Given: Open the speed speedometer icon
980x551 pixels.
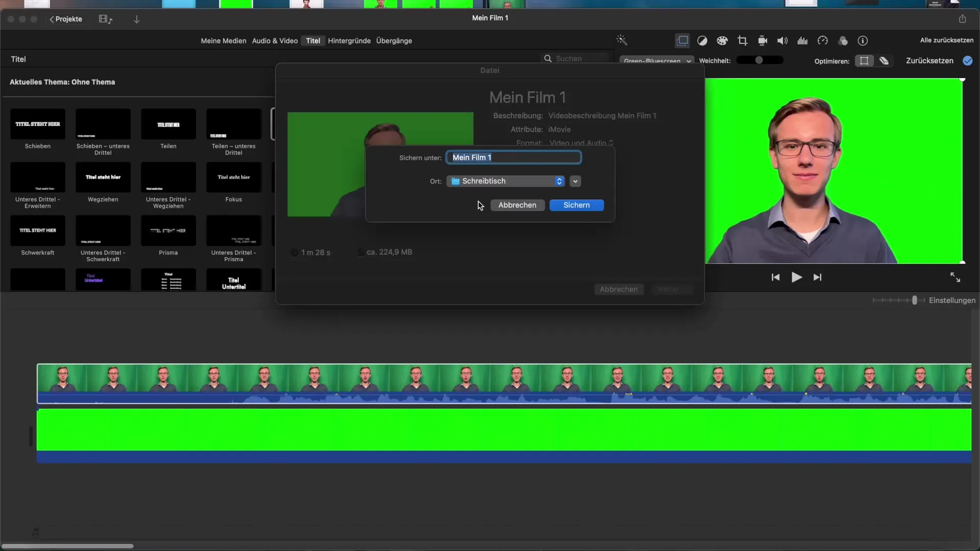Looking at the screenshot, I should 823,41.
